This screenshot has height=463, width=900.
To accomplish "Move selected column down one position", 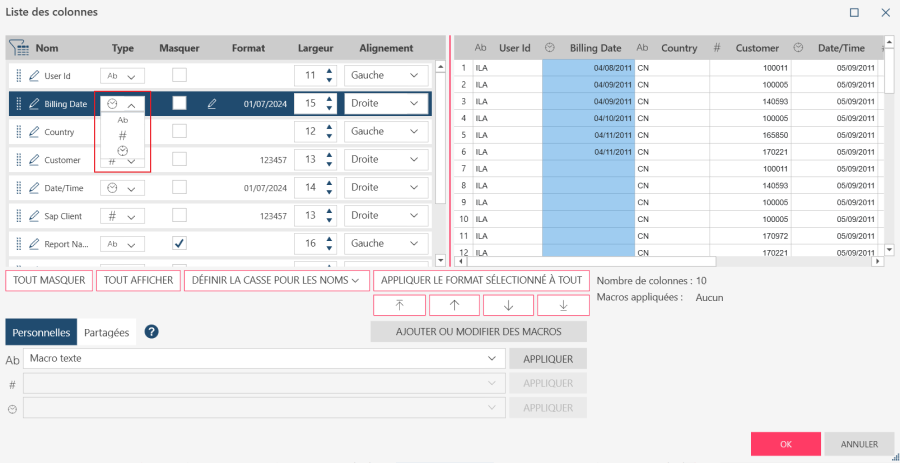I will point(508,305).
